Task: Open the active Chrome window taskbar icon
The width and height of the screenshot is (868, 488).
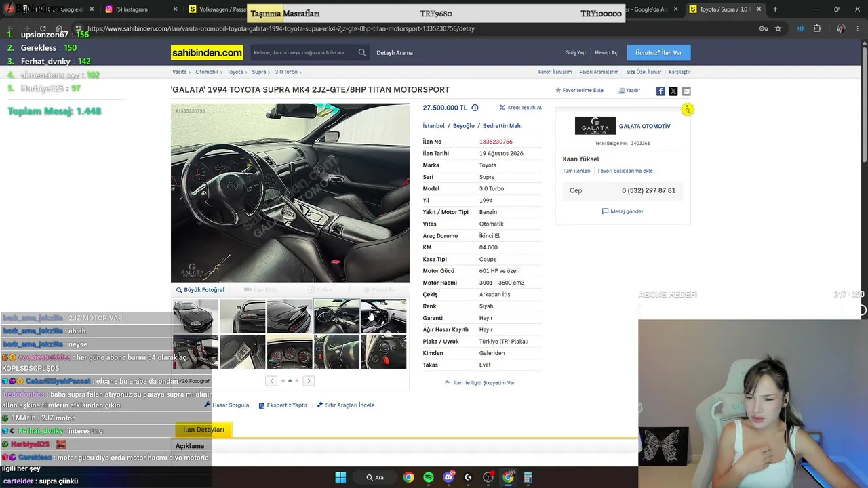Action: (x=508, y=477)
